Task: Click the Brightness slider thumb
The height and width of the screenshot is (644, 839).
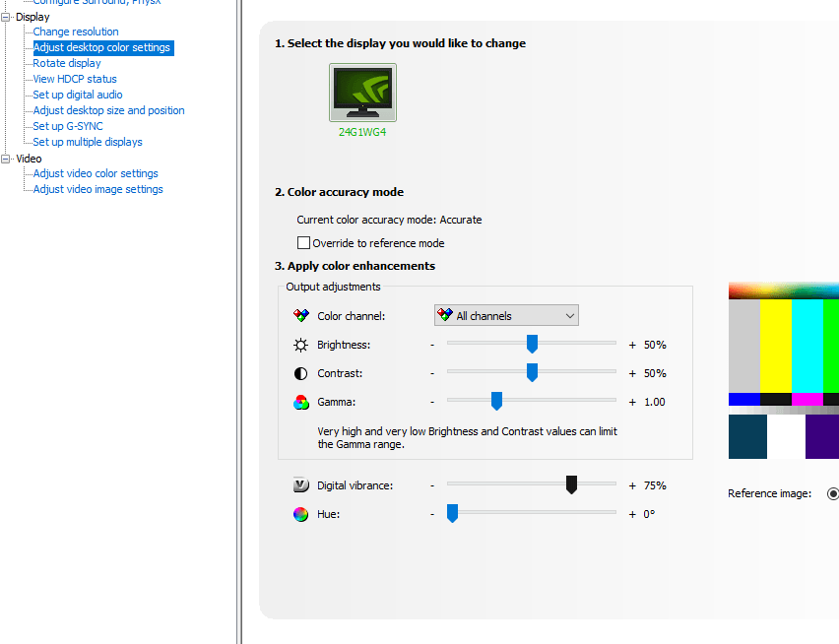Action: click(x=532, y=344)
